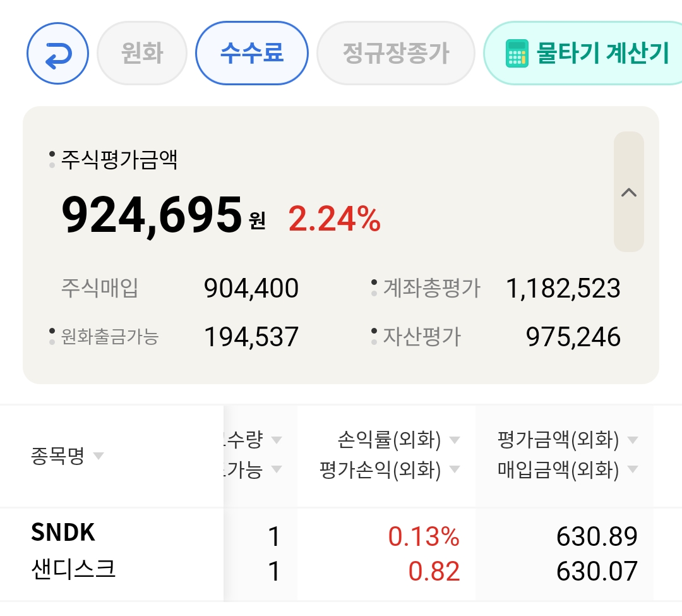Open the 종목명 column sort dropdown
This screenshot has width=682, height=616.
pos(97,456)
